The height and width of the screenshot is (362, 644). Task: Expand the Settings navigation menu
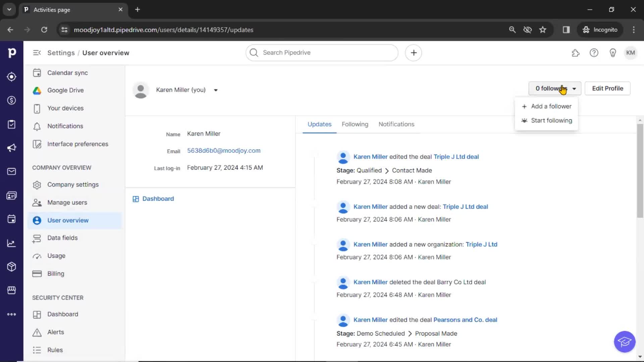[x=37, y=53]
